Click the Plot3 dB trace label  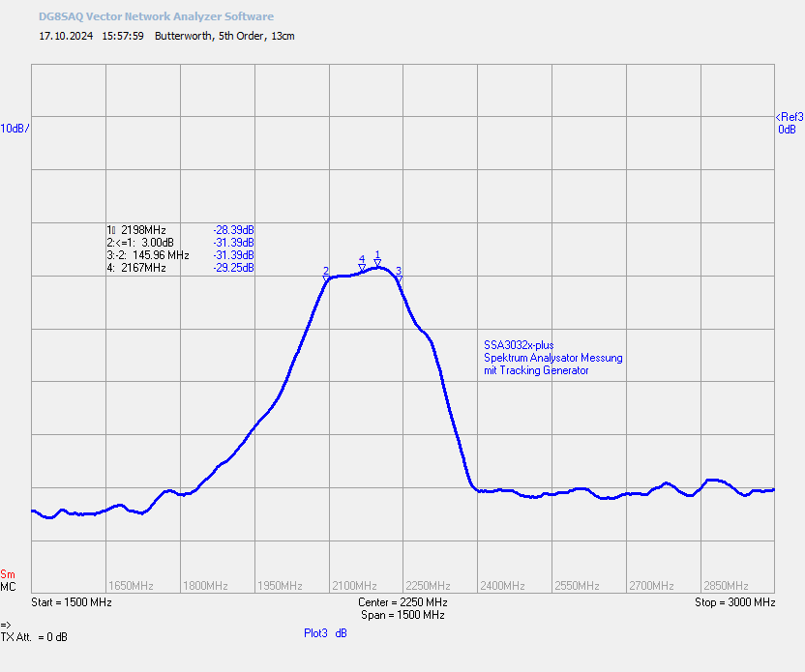(x=325, y=633)
